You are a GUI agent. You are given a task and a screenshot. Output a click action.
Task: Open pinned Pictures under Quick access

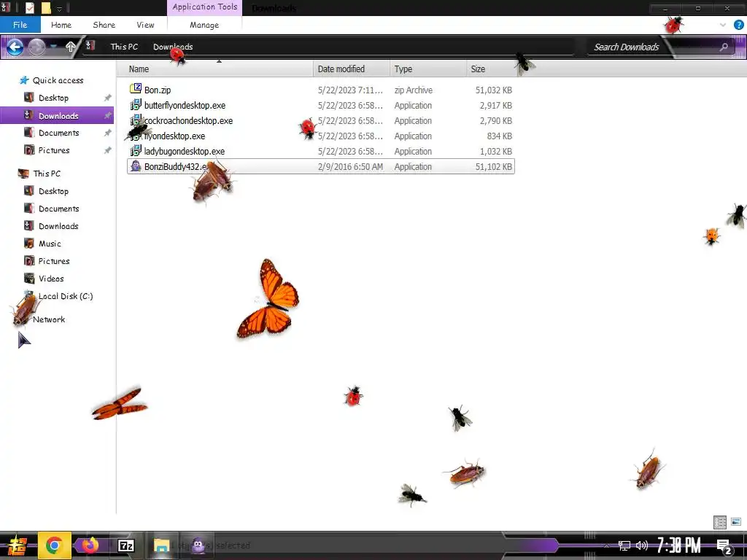click(x=54, y=150)
